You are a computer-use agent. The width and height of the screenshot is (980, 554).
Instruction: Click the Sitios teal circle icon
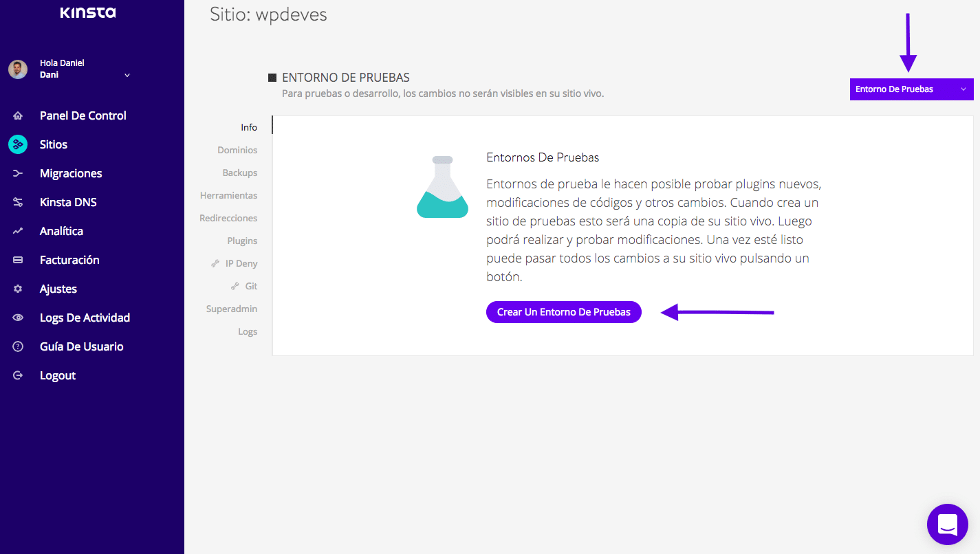click(x=18, y=144)
